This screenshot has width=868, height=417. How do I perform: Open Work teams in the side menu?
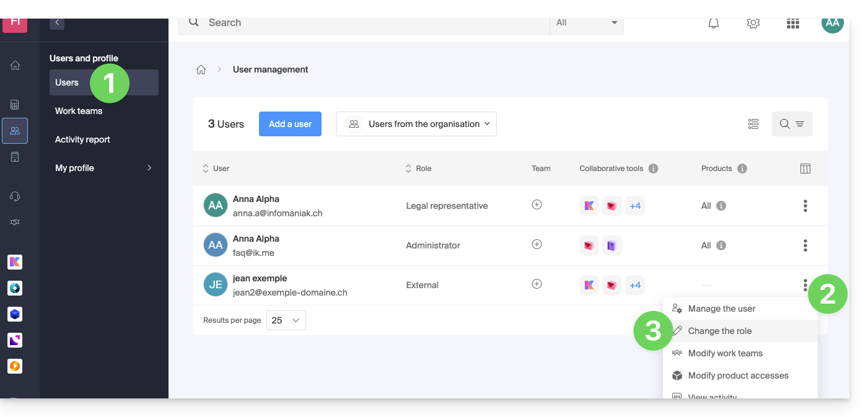[79, 111]
